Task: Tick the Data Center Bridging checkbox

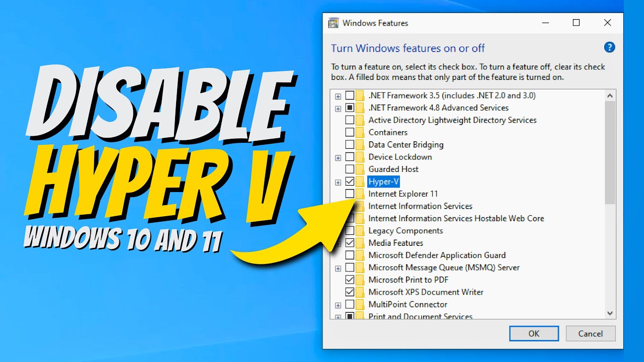Action: pos(350,145)
